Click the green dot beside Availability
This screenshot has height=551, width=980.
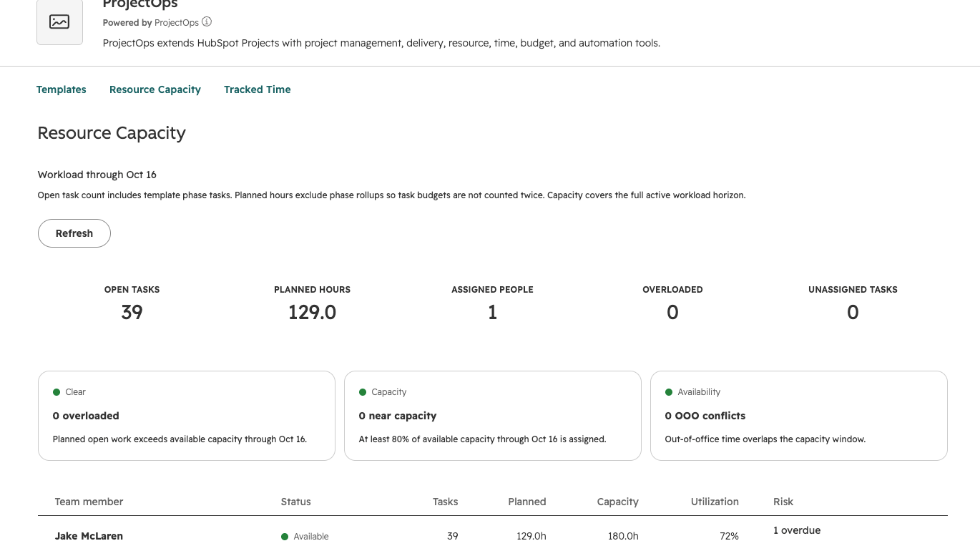pos(669,392)
